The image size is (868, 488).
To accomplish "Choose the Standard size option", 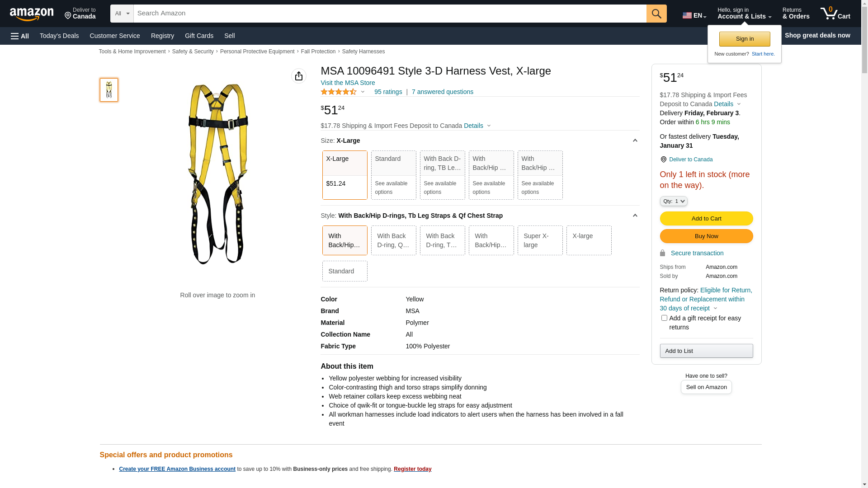I will pyautogui.click(x=393, y=175).
